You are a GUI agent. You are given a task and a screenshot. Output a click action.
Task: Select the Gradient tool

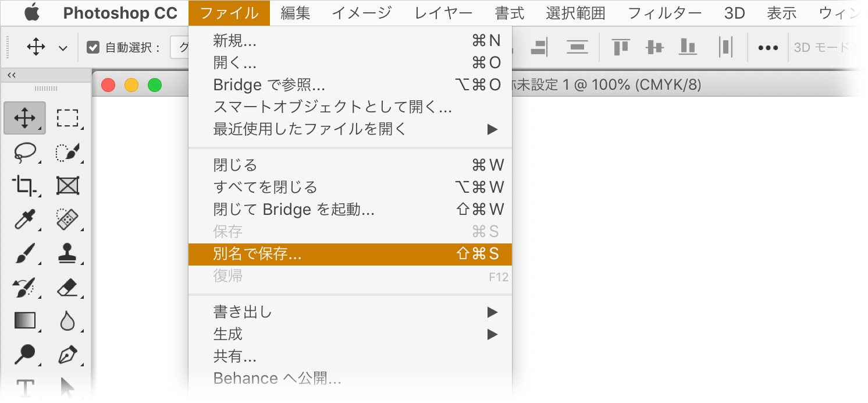[x=24, y=320]
